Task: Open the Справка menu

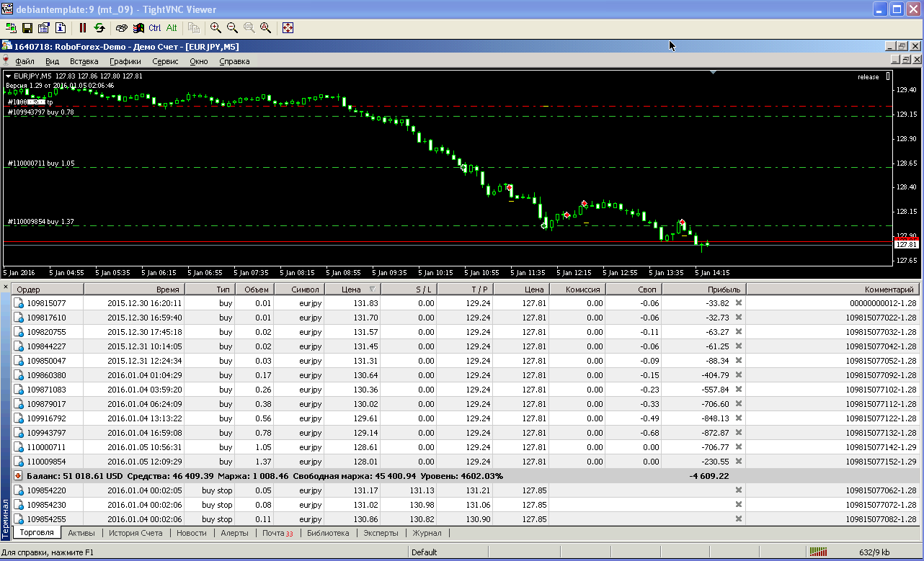Action: point(234,61)
